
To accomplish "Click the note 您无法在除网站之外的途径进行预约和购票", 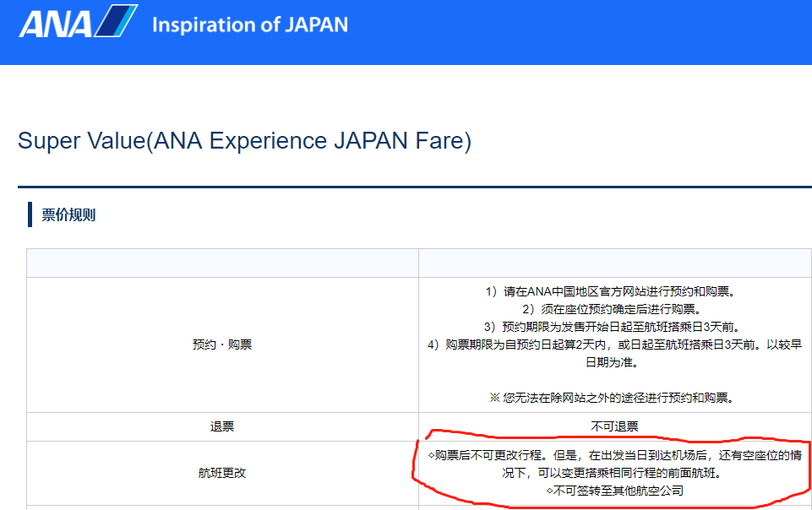I will (611, 398).
